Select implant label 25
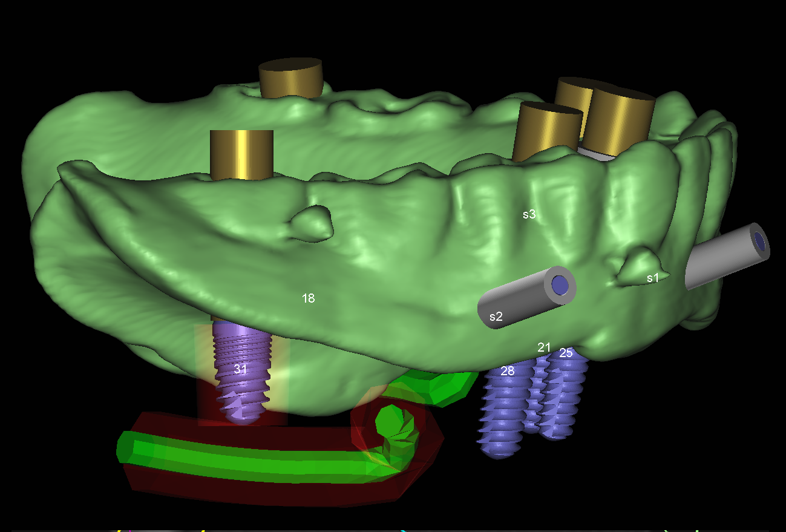The width and height of the screenshot is (786, 532). click(566, 352)
